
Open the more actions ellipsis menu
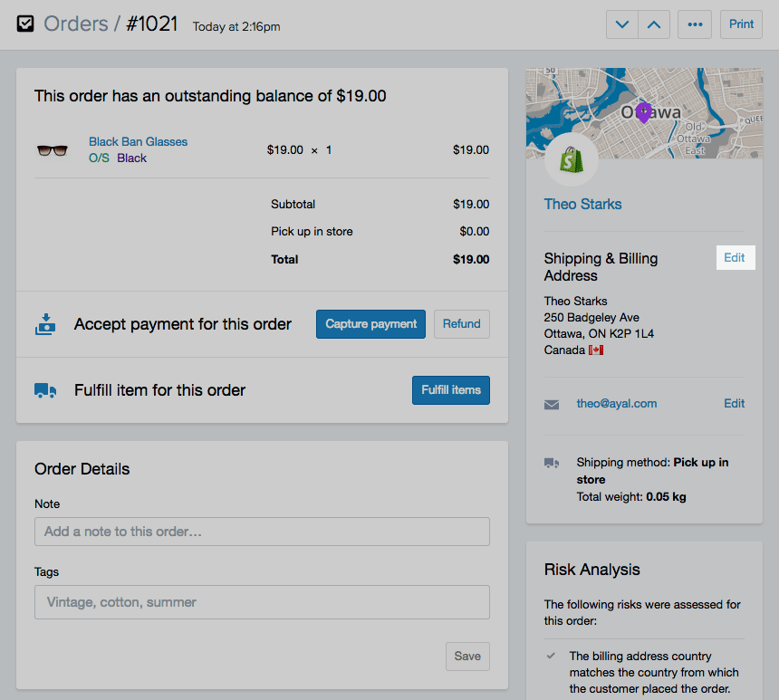pos(695,24)
